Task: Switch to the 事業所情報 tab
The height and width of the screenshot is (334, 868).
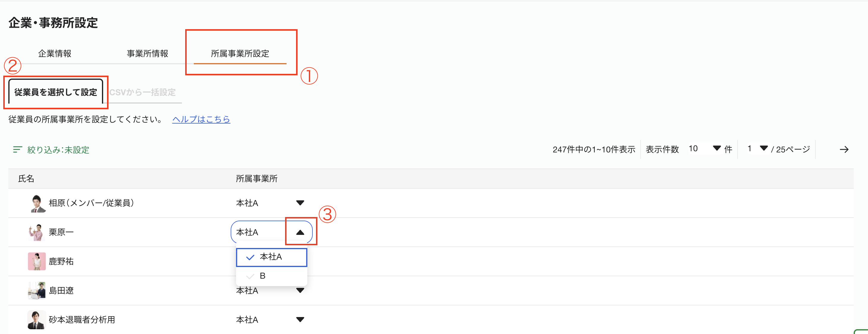Action: 147,54
